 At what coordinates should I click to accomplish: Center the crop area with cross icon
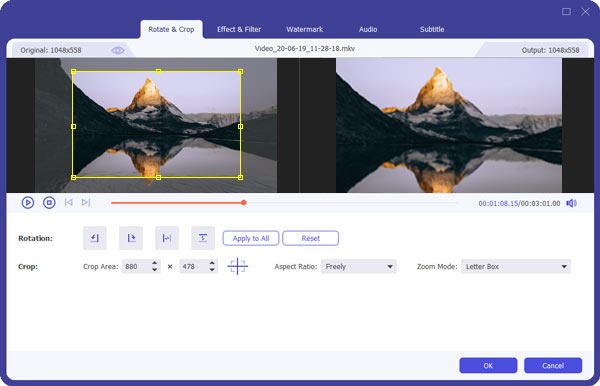(237, 266)
